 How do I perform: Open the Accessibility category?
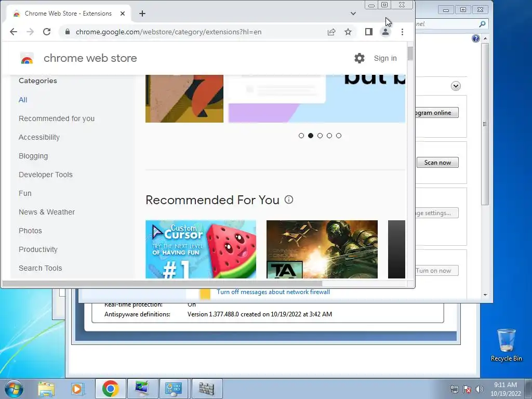(x=39, y=137)
